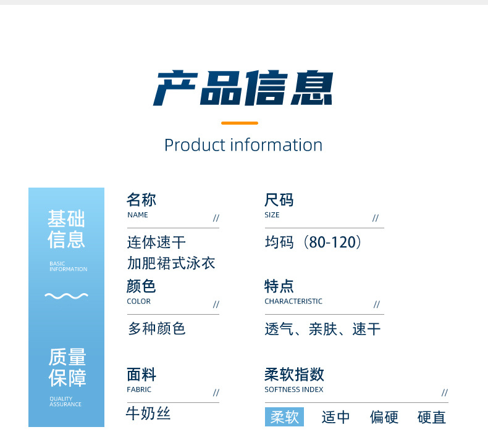488x448 pixels.
Task: Click the 'FABRIC' sublabel
Action: (x=139, y=389)
